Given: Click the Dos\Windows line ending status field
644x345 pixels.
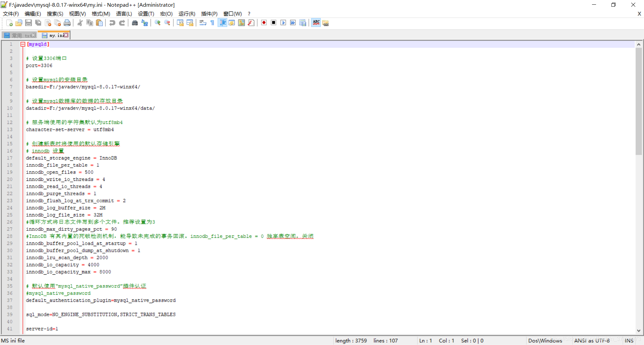Looking at the screenshot, I should click(545, 341).
